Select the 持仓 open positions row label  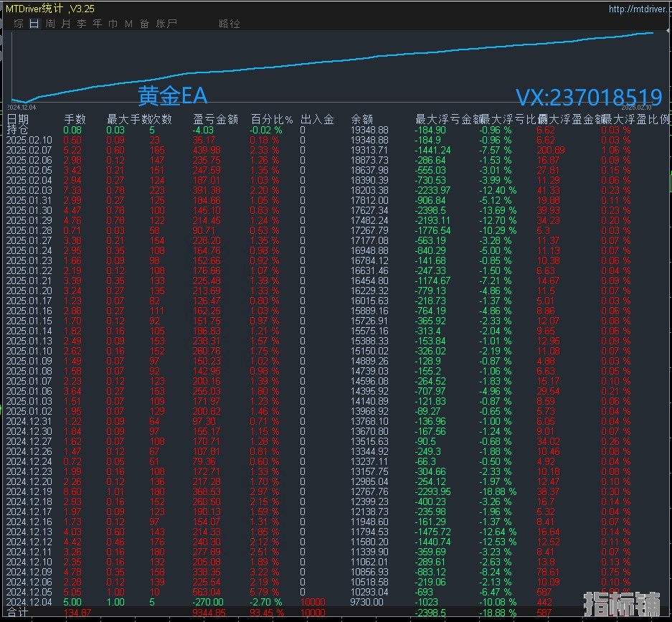pyautogui.click(x=18, y=130)
